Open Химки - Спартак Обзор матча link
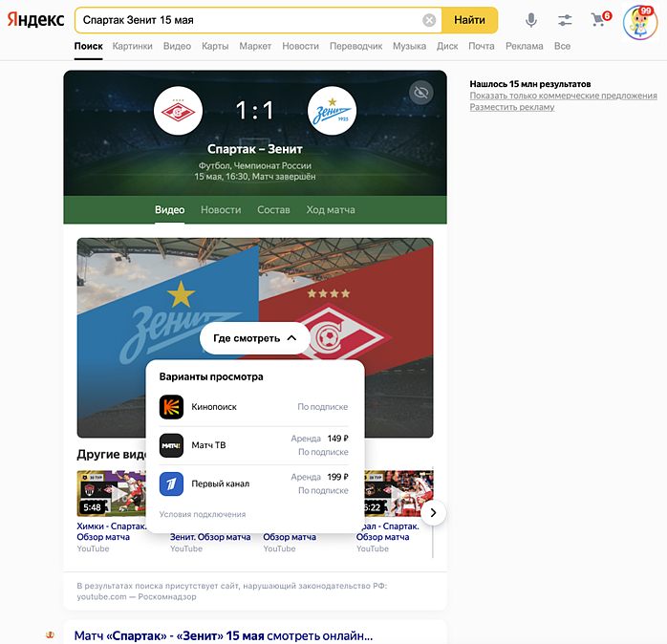The height and width of the screenshot is (644, 667). point(112,531)
